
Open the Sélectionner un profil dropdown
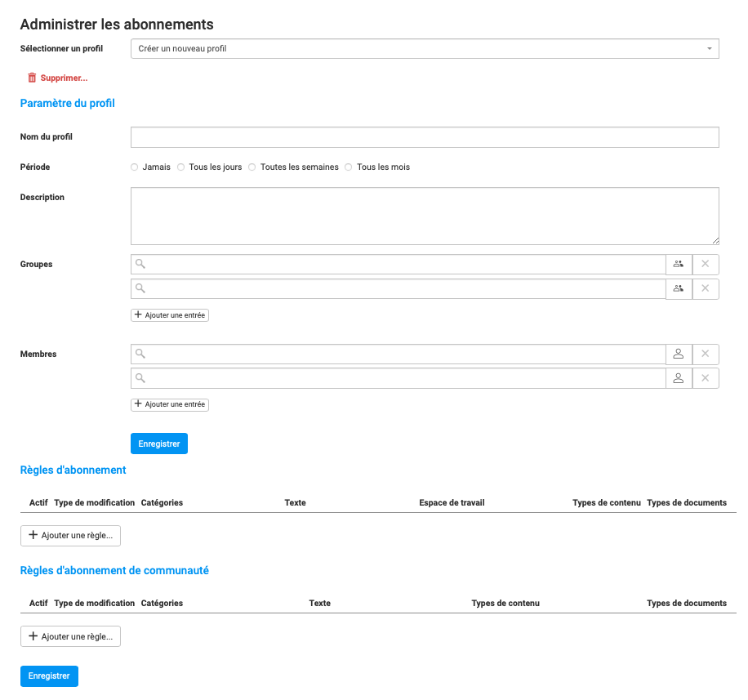[425, 49]
